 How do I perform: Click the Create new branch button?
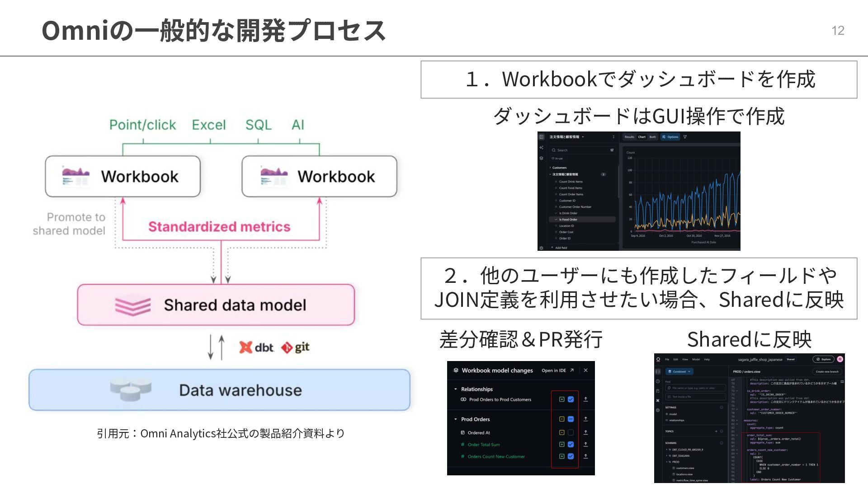(x=827, y=372)
